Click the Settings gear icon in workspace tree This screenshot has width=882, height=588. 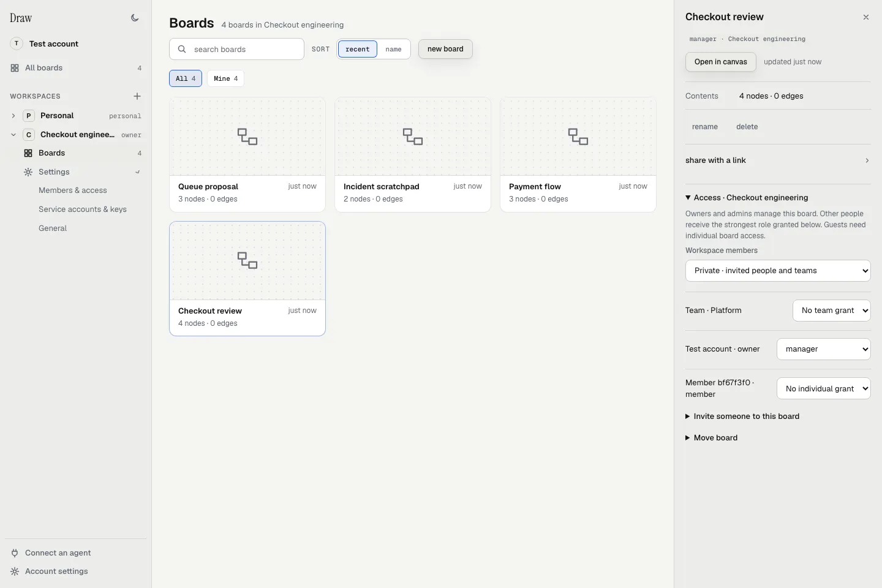tap(28, 172)
